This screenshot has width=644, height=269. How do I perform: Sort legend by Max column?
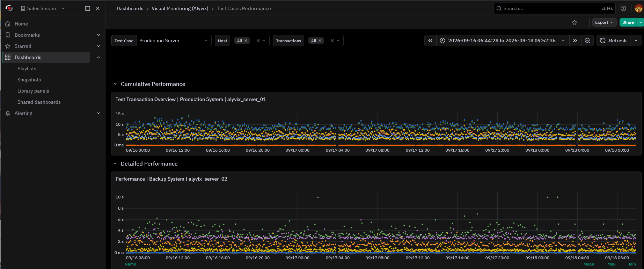click(x=612, y=264)
